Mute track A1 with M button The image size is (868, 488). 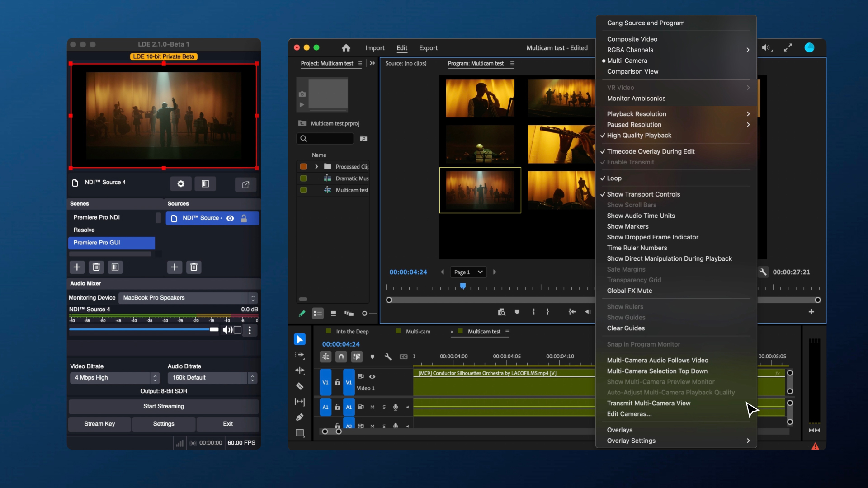click(x=373, y=407)
